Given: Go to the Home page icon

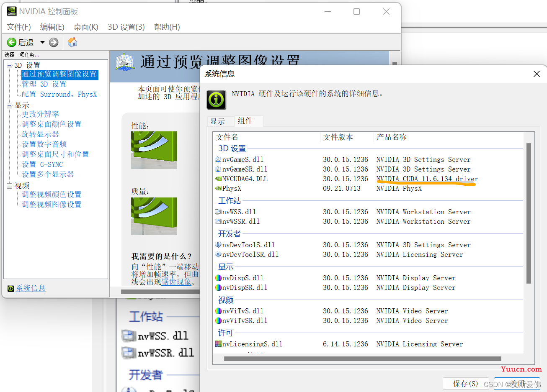Looking at the screenshot, I should click(x=72, y=42).
